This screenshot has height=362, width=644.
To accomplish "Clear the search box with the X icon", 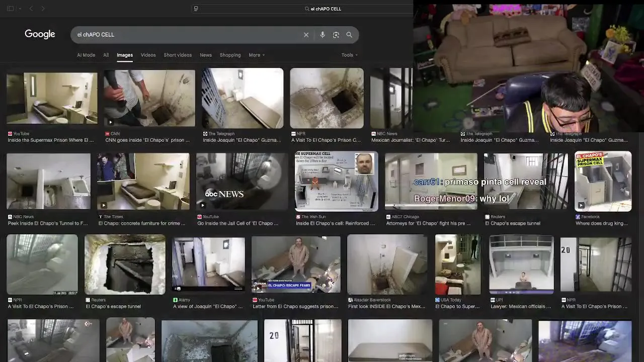I will click(306, 35).
